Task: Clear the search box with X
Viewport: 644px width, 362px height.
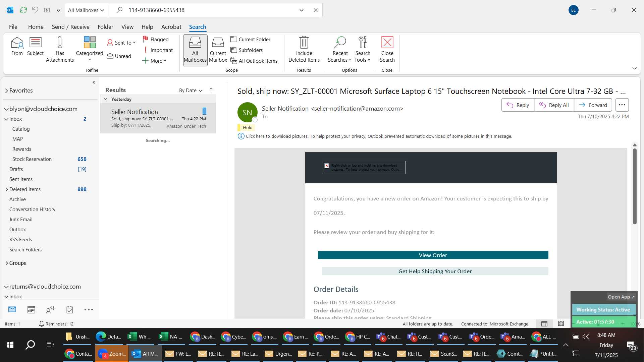Action: 315,10
